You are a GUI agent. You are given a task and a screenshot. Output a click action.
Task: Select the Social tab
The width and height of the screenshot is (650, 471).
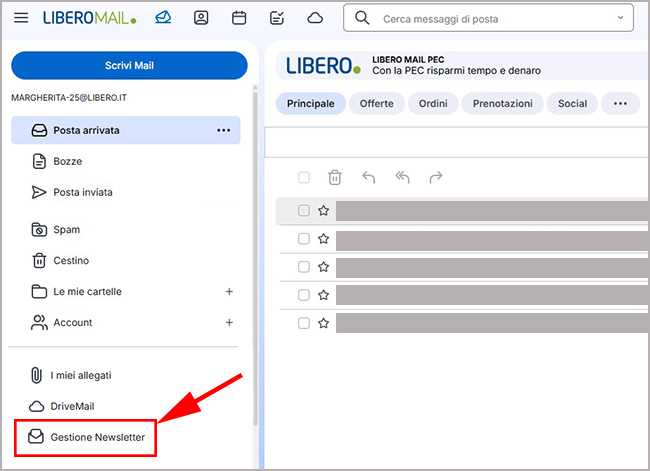click(572, 103)
